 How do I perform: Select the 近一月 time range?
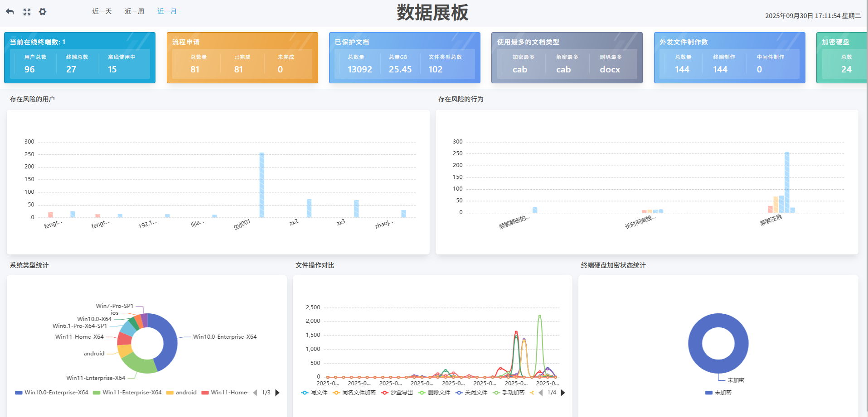click(x=167, y=11)
